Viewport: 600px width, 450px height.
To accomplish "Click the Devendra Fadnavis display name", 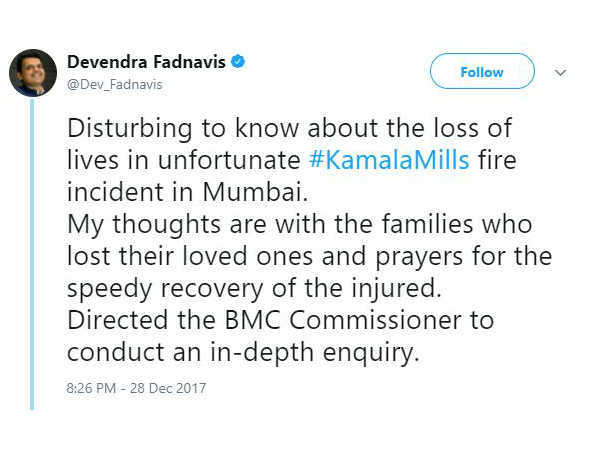I will [146, 62].
